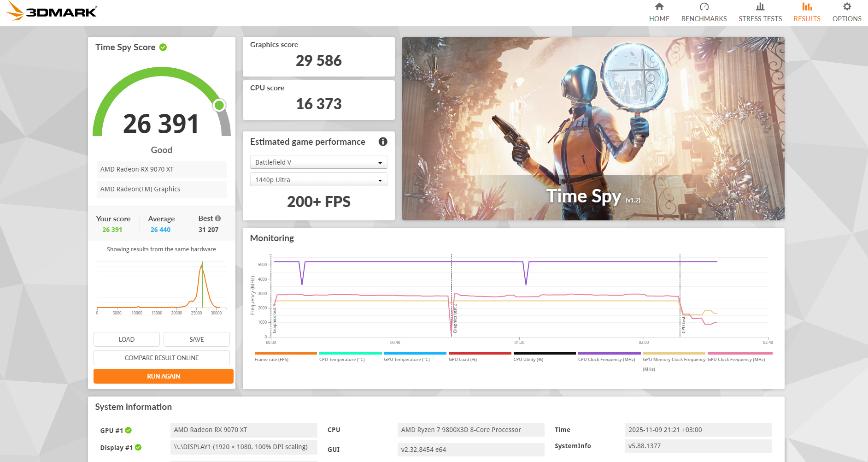Click the Load button
Viewport: 868px width, 462px height.
(x=127, y=339)
